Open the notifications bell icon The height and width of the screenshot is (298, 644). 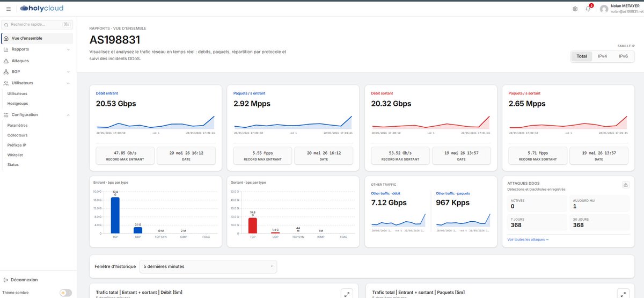(588, 9)
